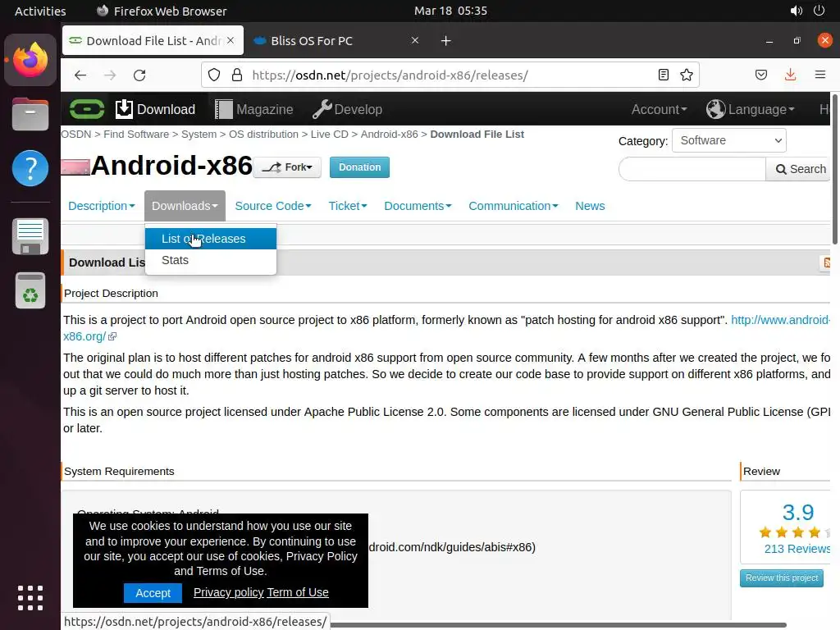
Task: Open the Category Software combo box
Action: (729, 140)
